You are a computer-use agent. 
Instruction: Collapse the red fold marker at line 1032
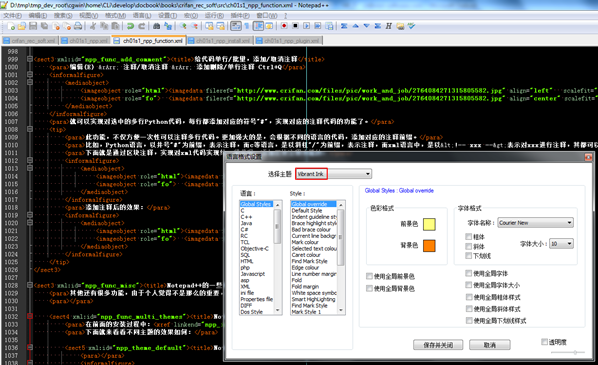[x=30, y=317]
